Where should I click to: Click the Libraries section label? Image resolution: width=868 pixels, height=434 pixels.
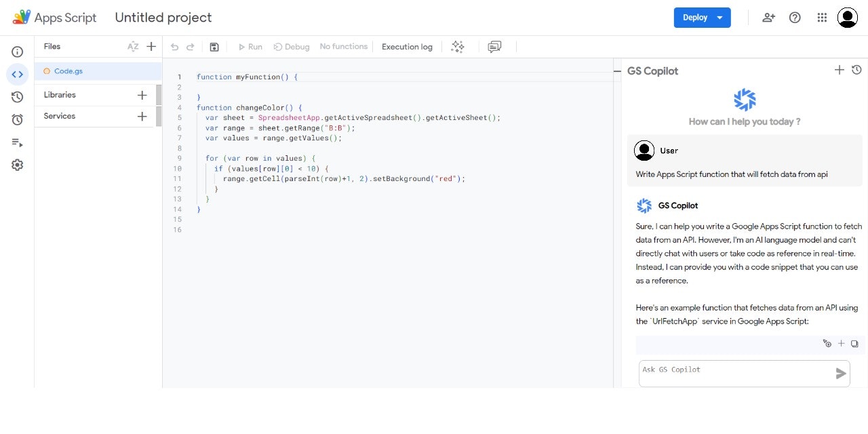[x=60, y=95]
